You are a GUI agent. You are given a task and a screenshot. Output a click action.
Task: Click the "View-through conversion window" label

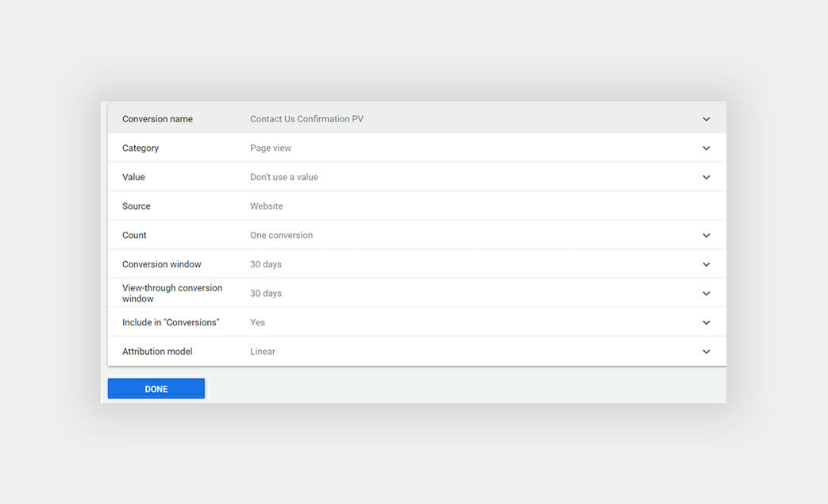172,294
